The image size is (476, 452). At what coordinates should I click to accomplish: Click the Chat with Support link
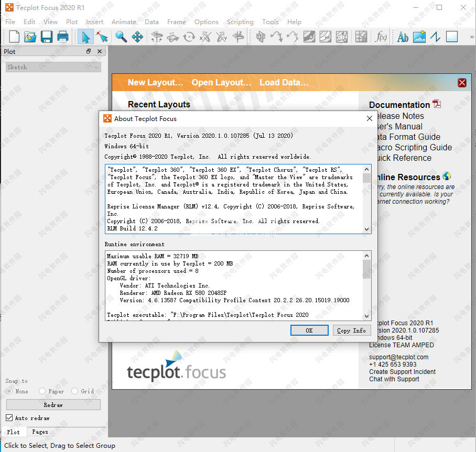(394, 379)
